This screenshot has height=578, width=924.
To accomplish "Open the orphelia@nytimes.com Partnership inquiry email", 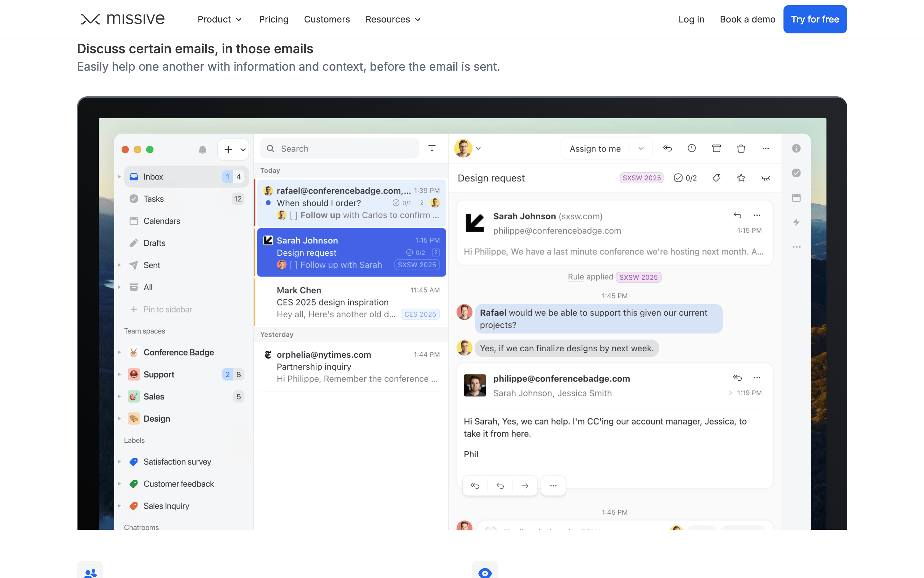I will coord(351,367).
